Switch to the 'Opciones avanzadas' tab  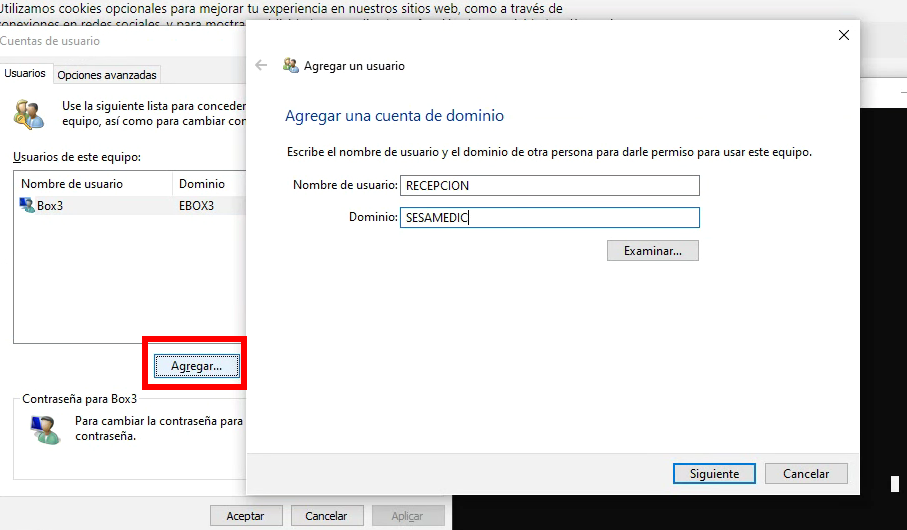click(107, 75)
